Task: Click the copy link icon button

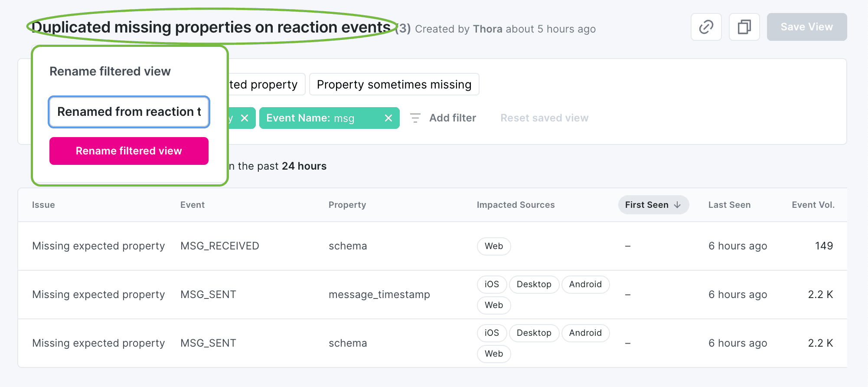Action: [x=706, y=27]
